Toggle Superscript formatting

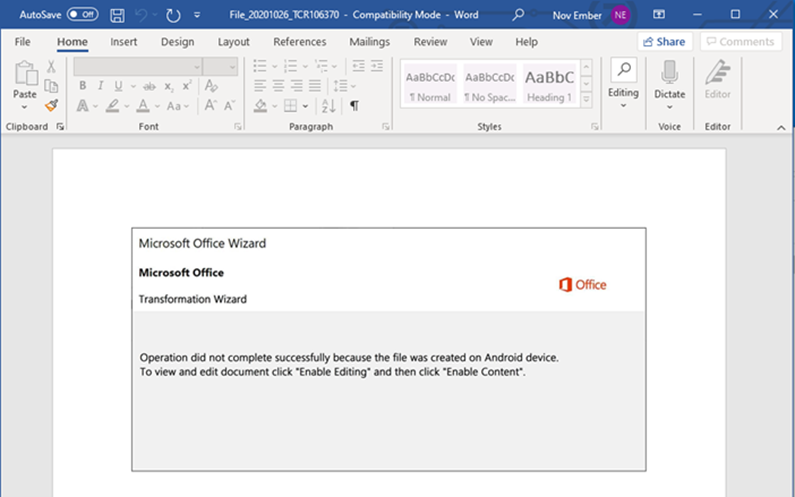point(187,86)
